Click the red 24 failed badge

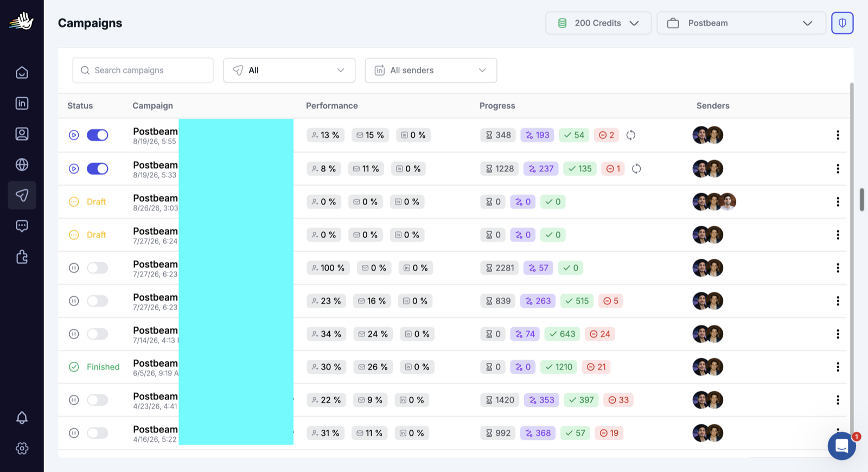(599, 334)
